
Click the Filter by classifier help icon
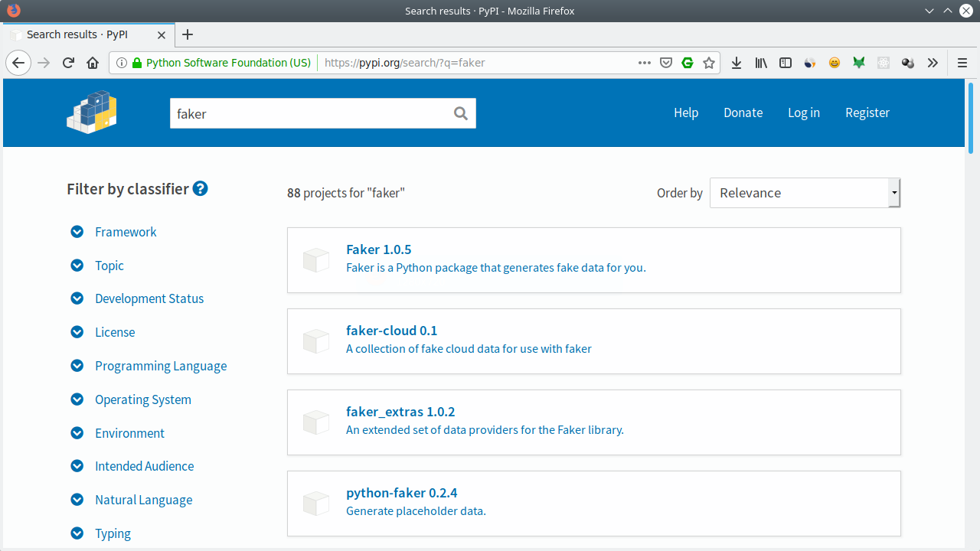tap(201, 188)
